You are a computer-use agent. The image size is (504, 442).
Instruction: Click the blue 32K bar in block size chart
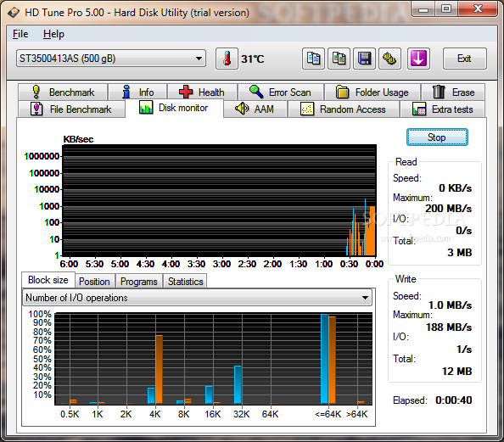coord(238,385)
